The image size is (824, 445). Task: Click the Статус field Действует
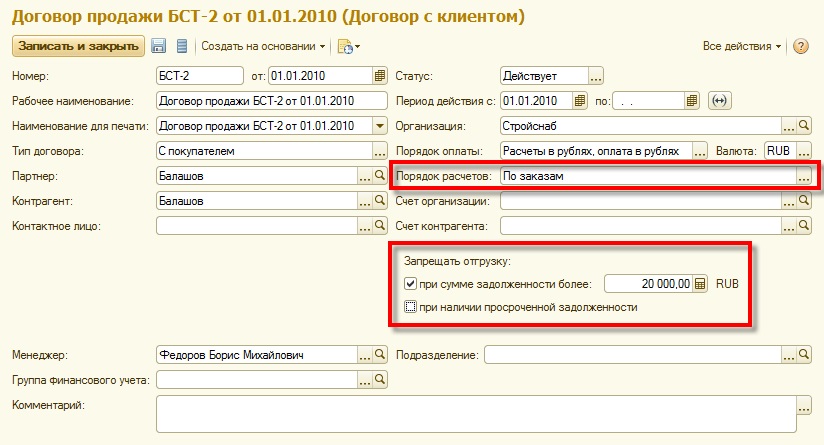click(544, 76)
